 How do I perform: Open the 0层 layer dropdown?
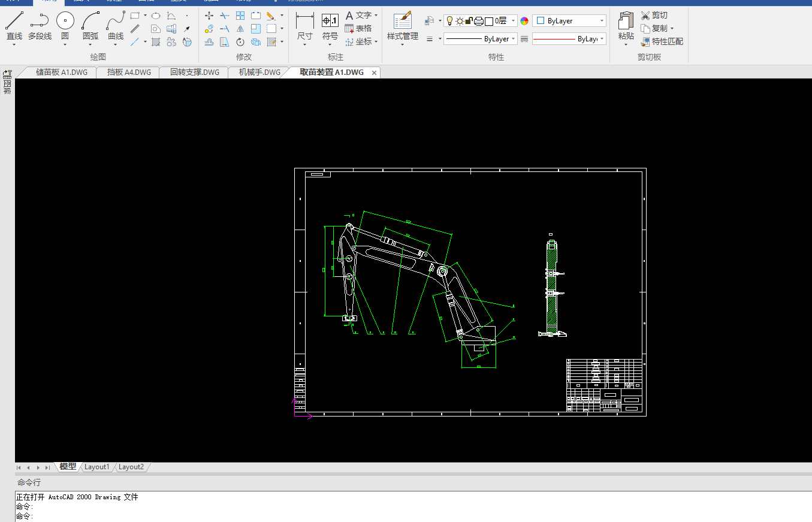click(514, 21)
